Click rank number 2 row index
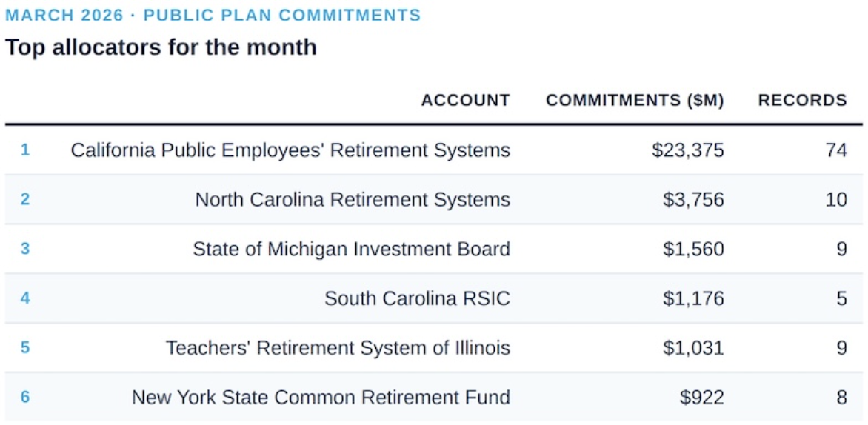Viewport: 868px width, 425px height. (25, 200)
